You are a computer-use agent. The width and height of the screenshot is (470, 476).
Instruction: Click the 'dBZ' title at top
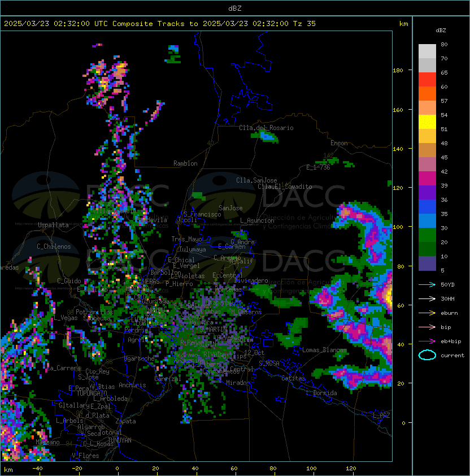(x=235, y=8)
